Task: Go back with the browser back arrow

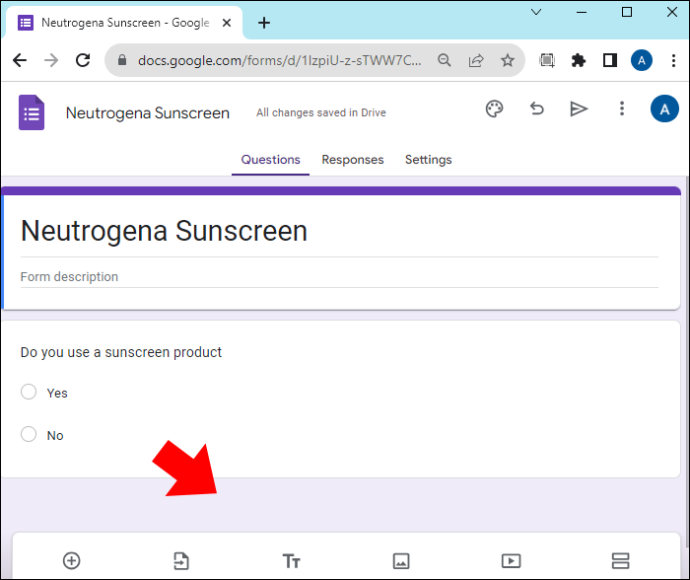Action: pos(20,60)
